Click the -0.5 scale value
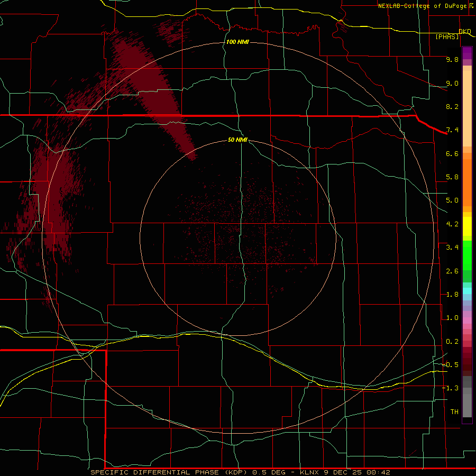 click(451, 365)
